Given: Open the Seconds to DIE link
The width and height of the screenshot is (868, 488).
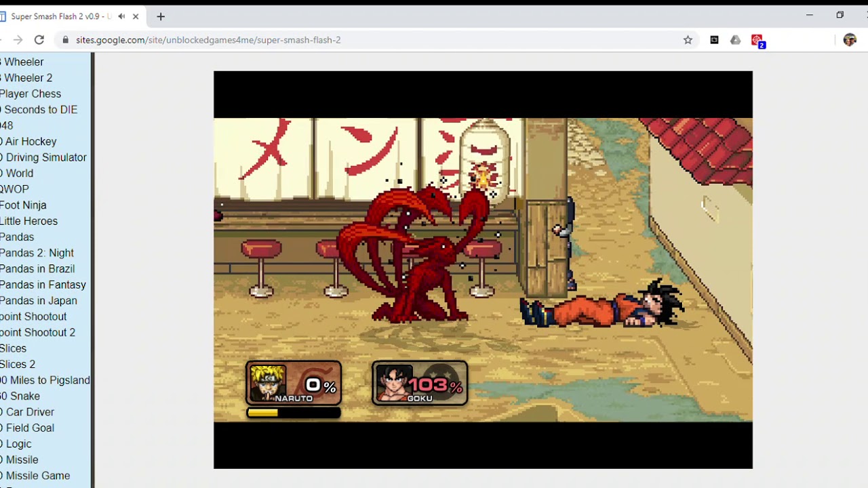Looking at the screenshot, I should [x=39, y=110].
